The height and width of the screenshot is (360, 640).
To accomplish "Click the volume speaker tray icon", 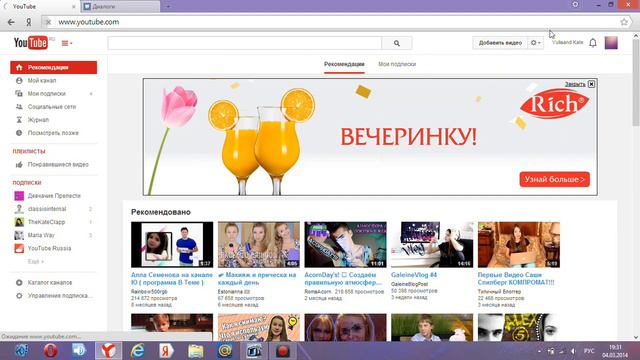I will 573,351.
